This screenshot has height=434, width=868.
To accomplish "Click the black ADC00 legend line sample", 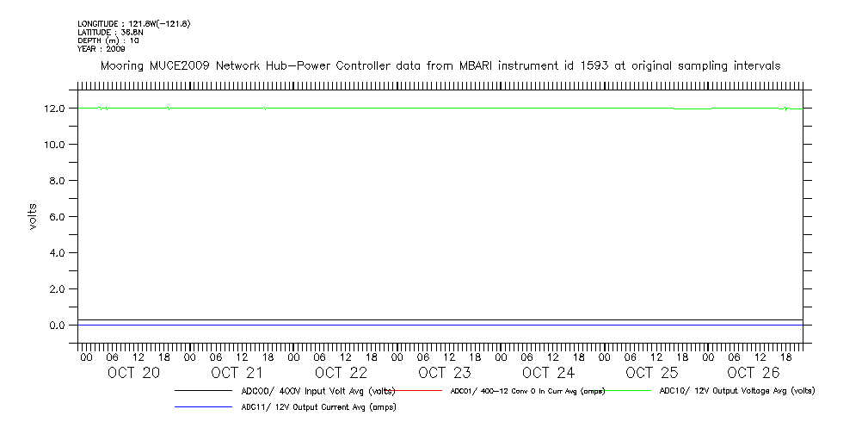I will [203, 391].
